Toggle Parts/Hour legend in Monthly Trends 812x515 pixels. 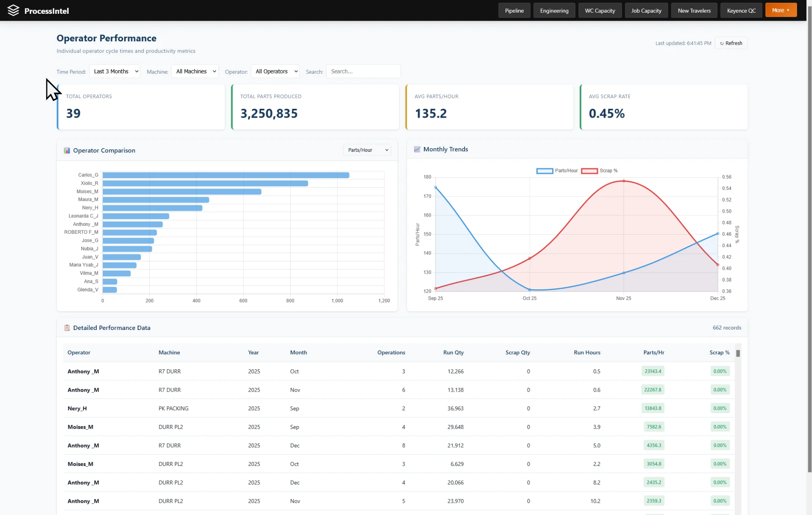point(557,171)
